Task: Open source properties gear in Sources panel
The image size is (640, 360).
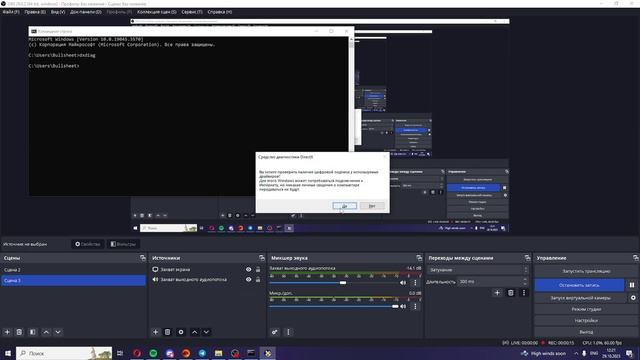Action: click(181, 332)
